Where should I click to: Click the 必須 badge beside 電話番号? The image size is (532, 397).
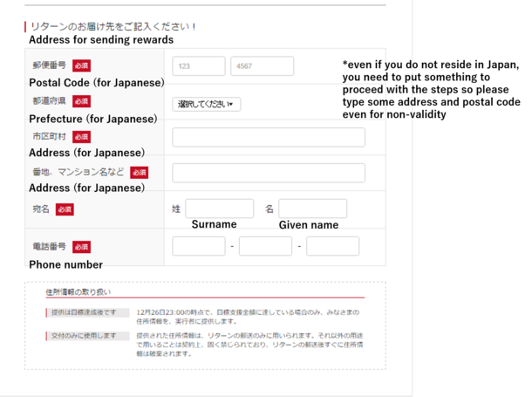pyautogui.click(x=81, y=247)
